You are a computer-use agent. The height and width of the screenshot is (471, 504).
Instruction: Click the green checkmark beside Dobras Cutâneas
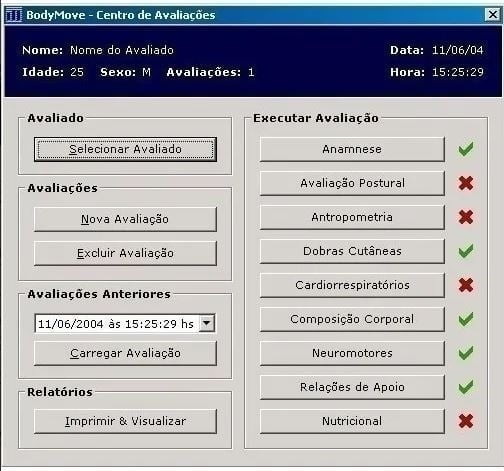pyautogui.click(x=466, y=251)
